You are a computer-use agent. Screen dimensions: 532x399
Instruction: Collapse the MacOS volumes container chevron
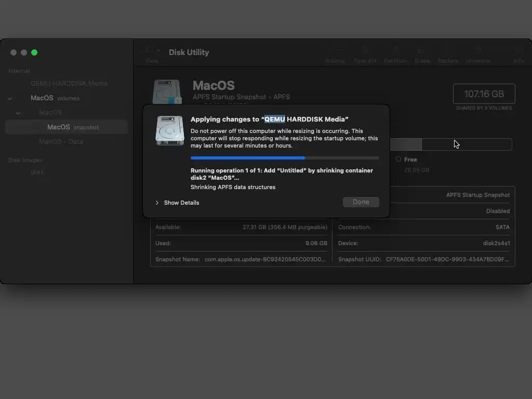pos(10,98)
